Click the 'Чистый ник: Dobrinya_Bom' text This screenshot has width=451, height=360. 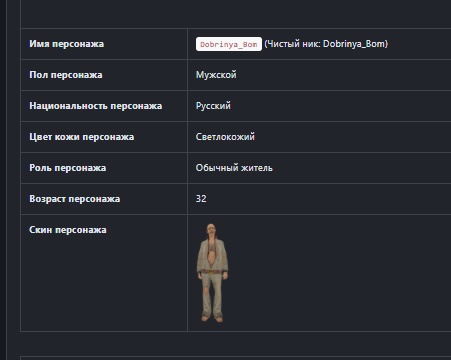pos(326,44)
